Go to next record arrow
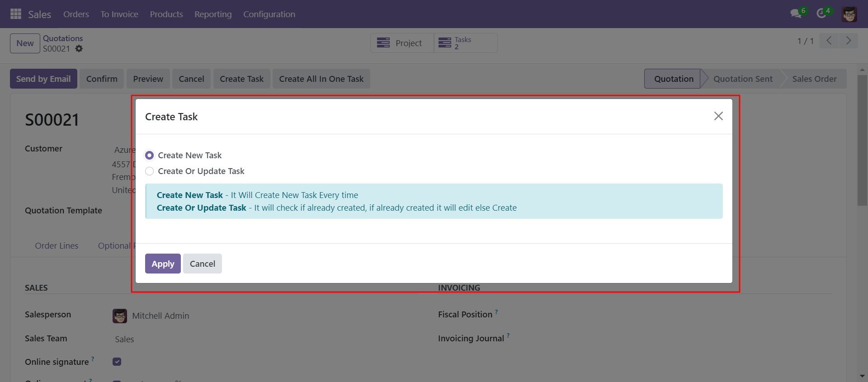The width and height of the screenshot is (868, 382). pos(848,41)
